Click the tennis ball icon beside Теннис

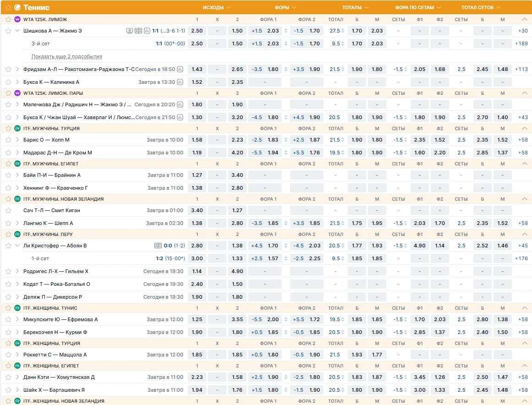coord(17,7)
